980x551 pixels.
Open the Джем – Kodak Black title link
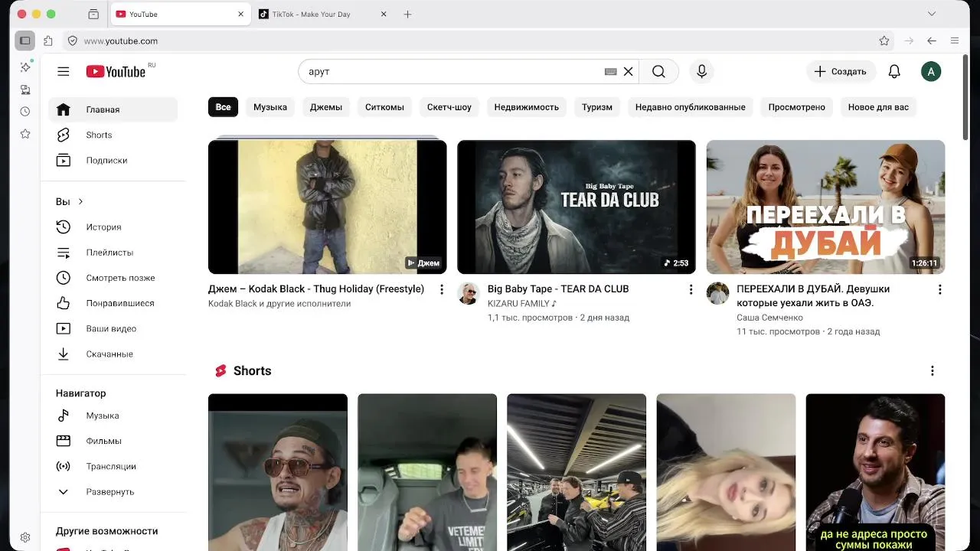[x=316, y=289]
